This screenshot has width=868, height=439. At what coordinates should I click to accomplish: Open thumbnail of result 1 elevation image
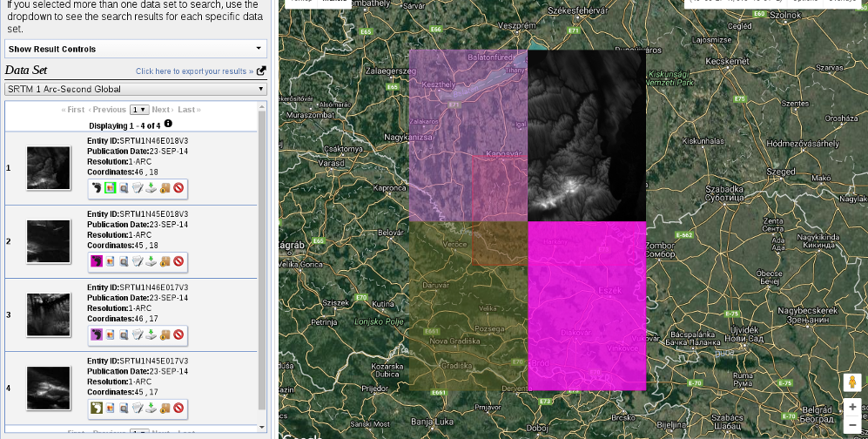tap(47, 167)
